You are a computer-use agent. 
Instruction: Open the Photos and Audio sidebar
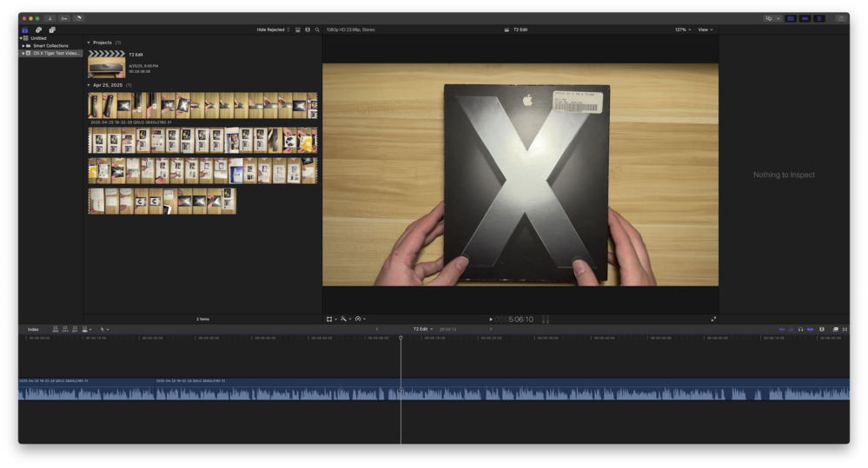click(x=38, y=30)
